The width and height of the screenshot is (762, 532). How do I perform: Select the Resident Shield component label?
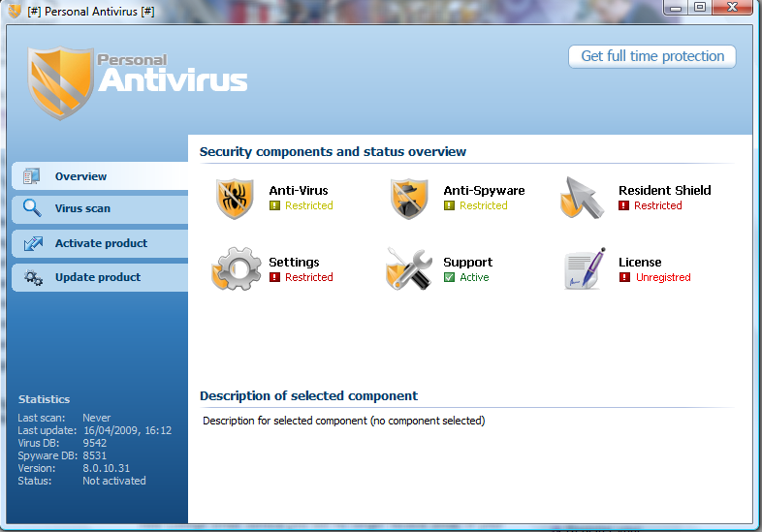point(664,191)
